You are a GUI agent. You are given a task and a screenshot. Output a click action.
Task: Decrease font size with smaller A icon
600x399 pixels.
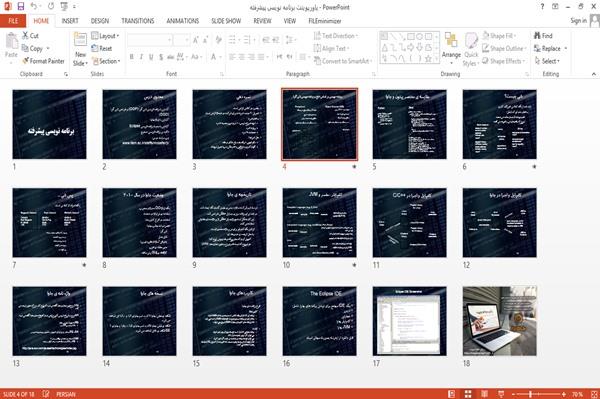pos(205,39)
